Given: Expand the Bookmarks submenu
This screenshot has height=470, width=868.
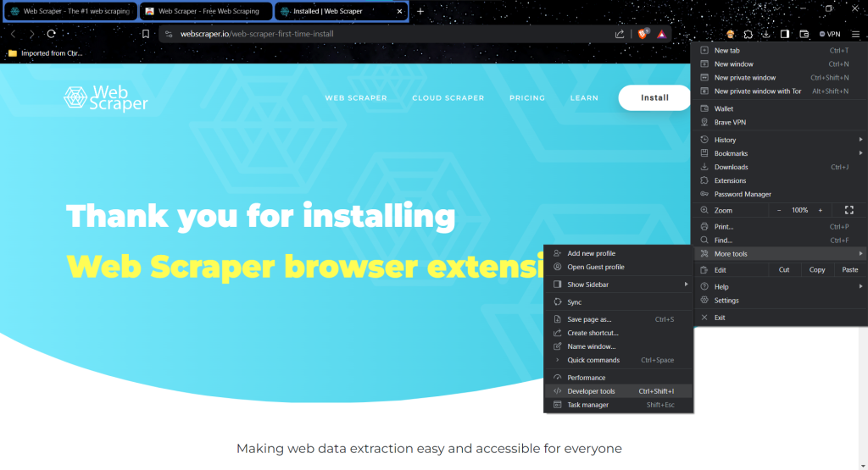Looking at the screenshot, I should pos(778,153).
